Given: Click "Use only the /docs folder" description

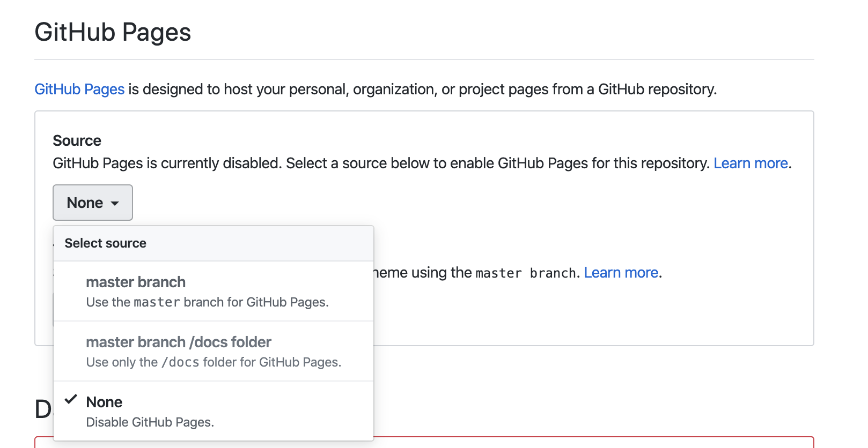Looking at the screenshot, I should click(214, 362).
